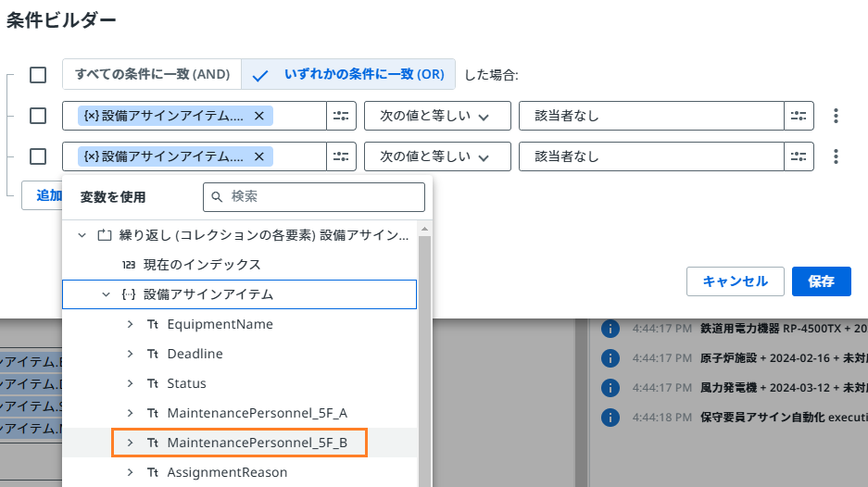Choose AssignmentReason variable

[x=227, y=472]
